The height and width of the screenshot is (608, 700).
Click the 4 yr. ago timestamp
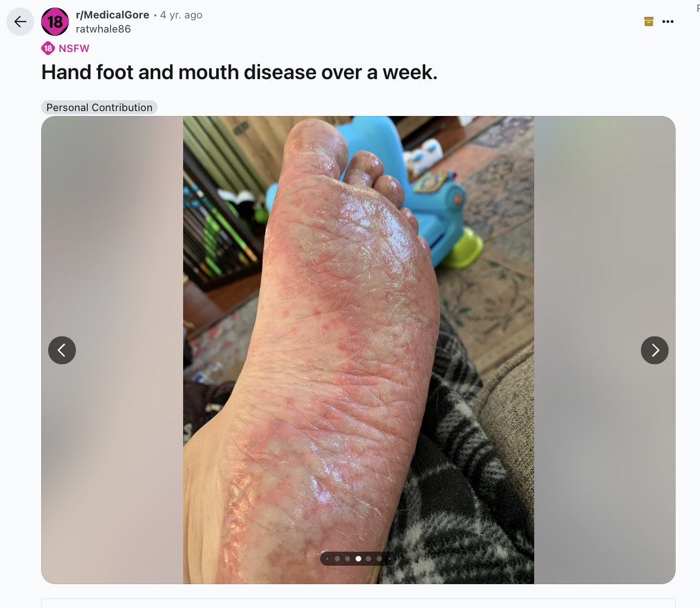click(181, 15)
